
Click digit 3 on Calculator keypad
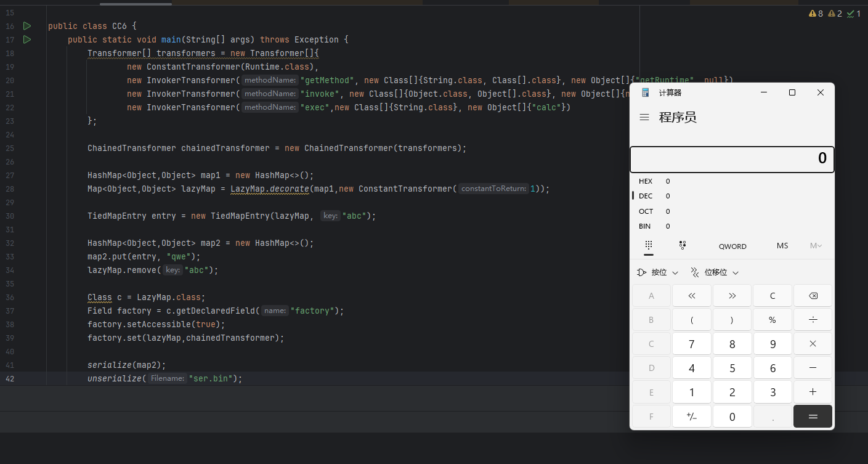773,392
